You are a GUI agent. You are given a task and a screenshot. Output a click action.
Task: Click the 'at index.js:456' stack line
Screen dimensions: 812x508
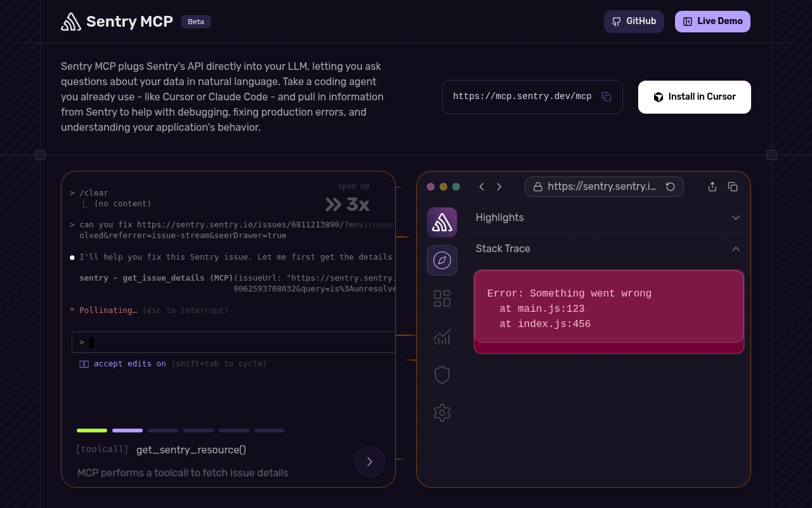545,324
